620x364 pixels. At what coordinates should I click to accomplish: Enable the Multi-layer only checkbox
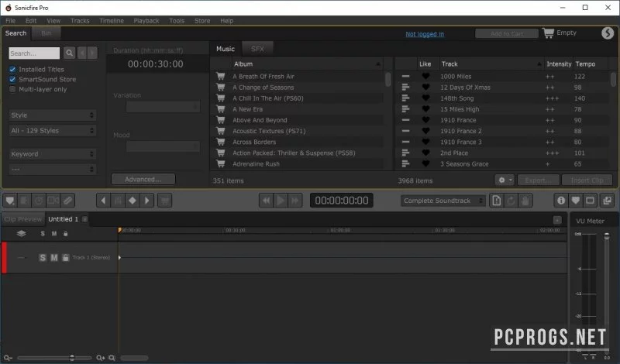click(12, 89)
